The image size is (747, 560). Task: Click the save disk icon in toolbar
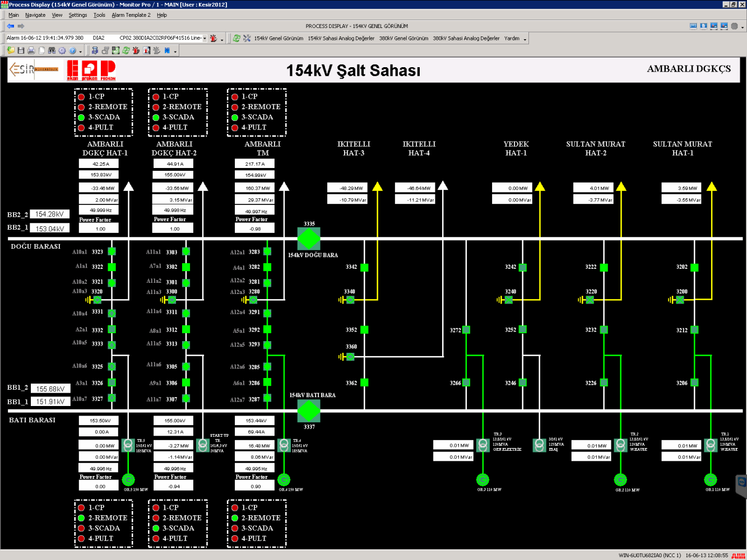pyautogui.click(x=21, y=50)
